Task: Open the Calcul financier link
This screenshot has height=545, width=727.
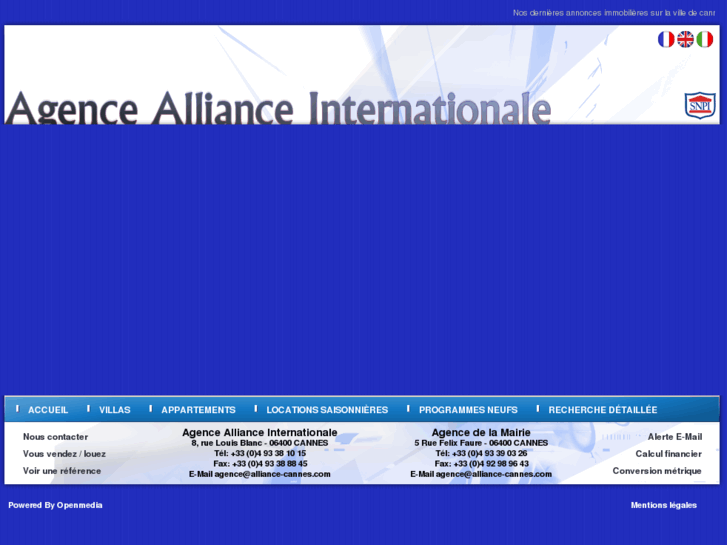Action: point(668,454)
